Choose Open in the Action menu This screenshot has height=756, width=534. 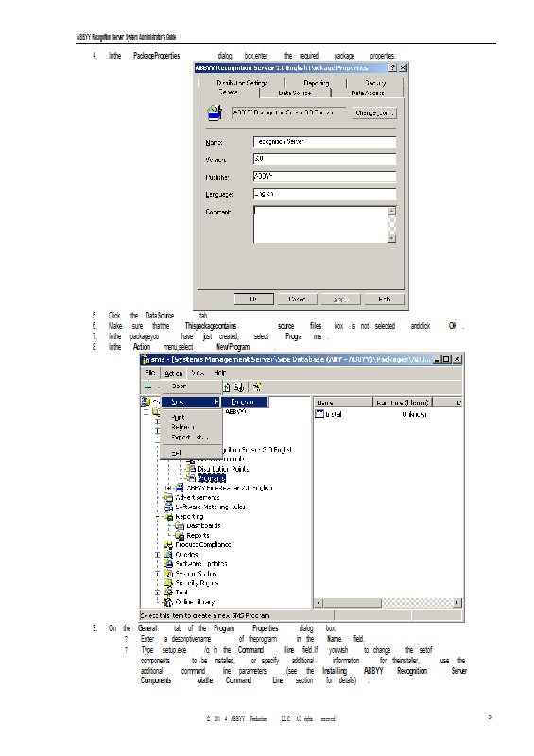(191, 387)
